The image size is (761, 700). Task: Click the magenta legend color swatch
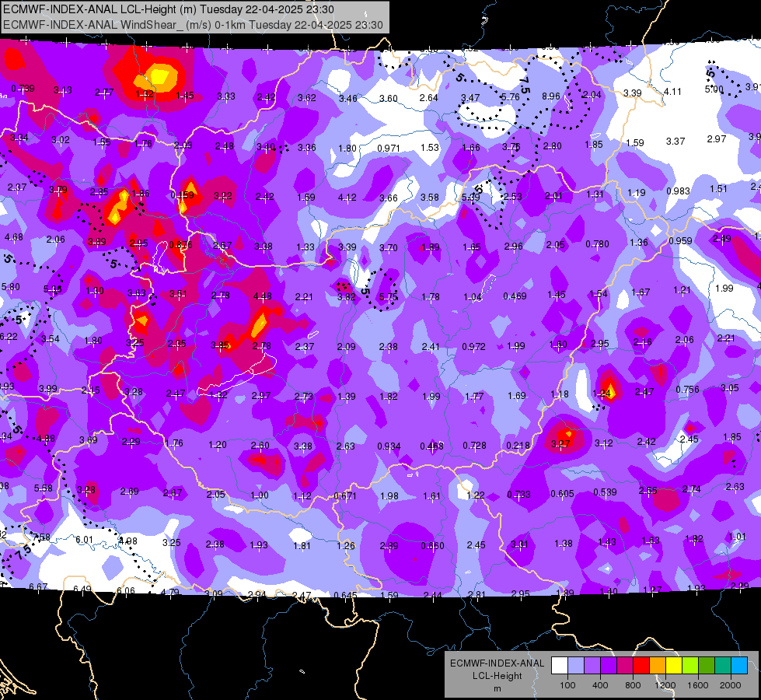(625, 666)
